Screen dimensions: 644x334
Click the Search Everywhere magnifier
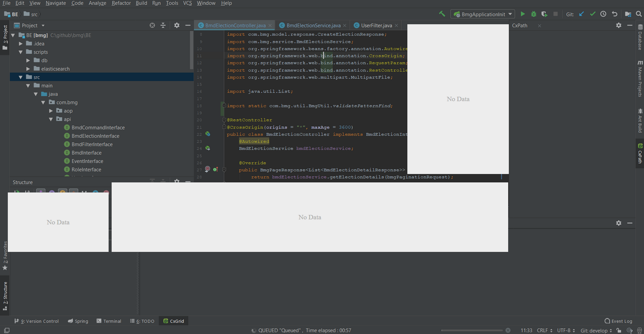(x=639, y=14)
